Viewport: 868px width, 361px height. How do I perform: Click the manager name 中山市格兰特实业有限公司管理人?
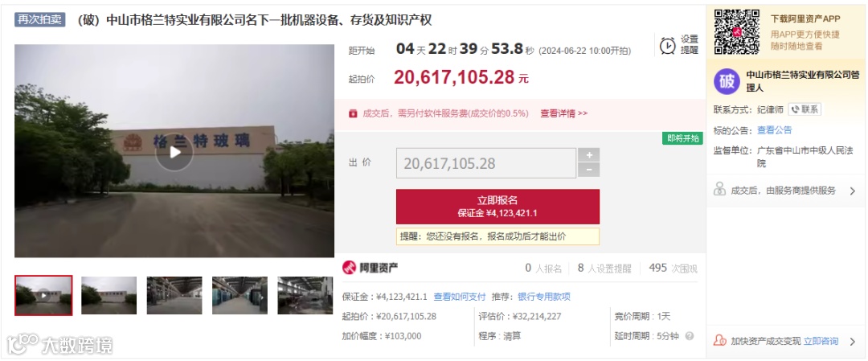click(803, 81)
